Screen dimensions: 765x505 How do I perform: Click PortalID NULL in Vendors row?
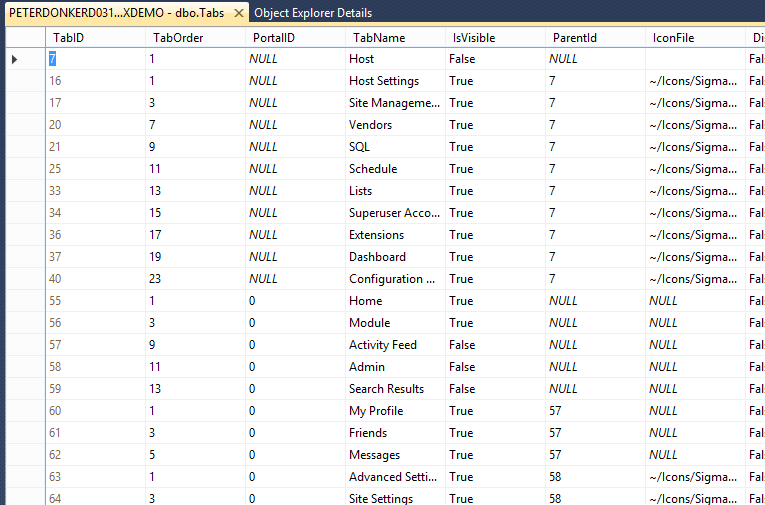tap(295, 125)
